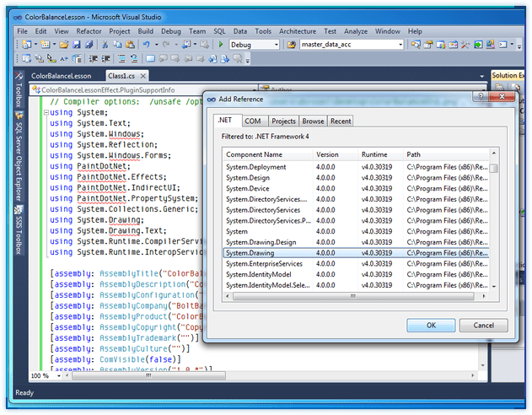
Task: Click the Paste clipboard icon
Action: (x=130, y=45)
